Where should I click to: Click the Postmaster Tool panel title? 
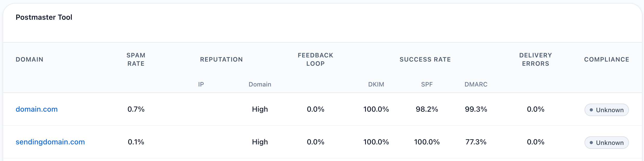[44, 17]
